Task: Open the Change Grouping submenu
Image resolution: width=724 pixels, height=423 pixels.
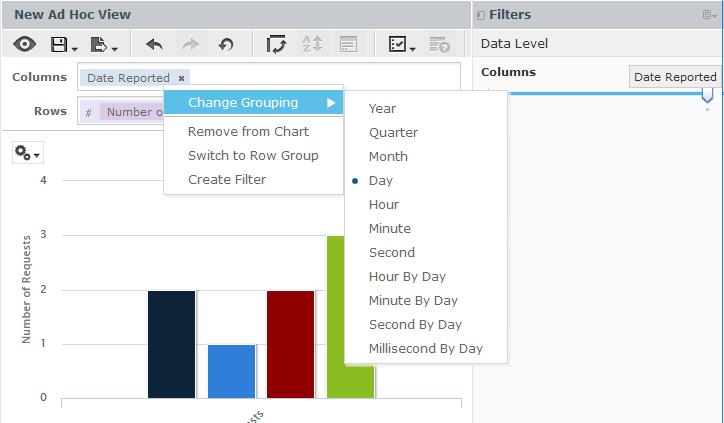Action: [253, 103]
